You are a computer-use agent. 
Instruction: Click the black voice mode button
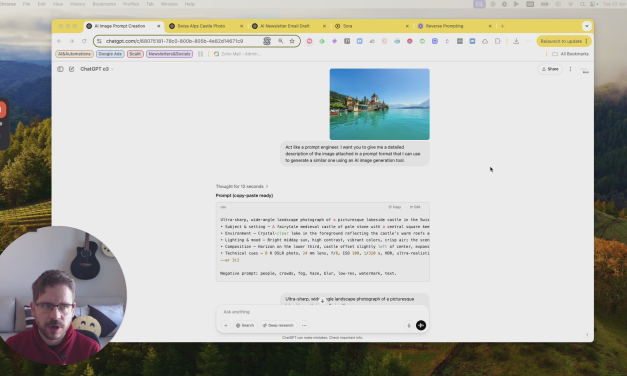coord(421,326)
